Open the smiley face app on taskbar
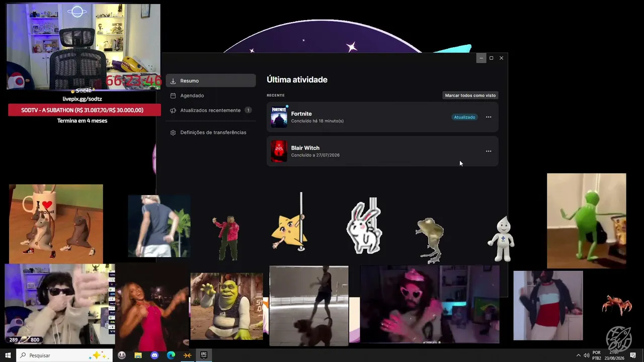This screenshot has height=362, width=644. 122,355
